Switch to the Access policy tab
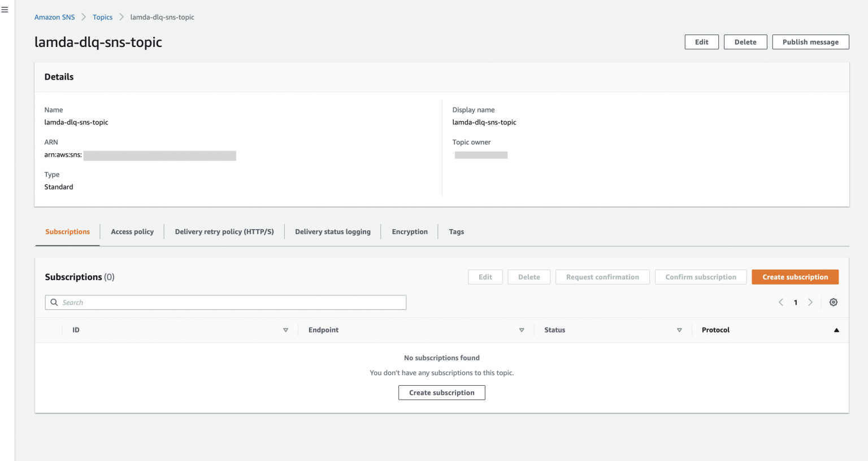The image size is (868, 461). (132, 231)
